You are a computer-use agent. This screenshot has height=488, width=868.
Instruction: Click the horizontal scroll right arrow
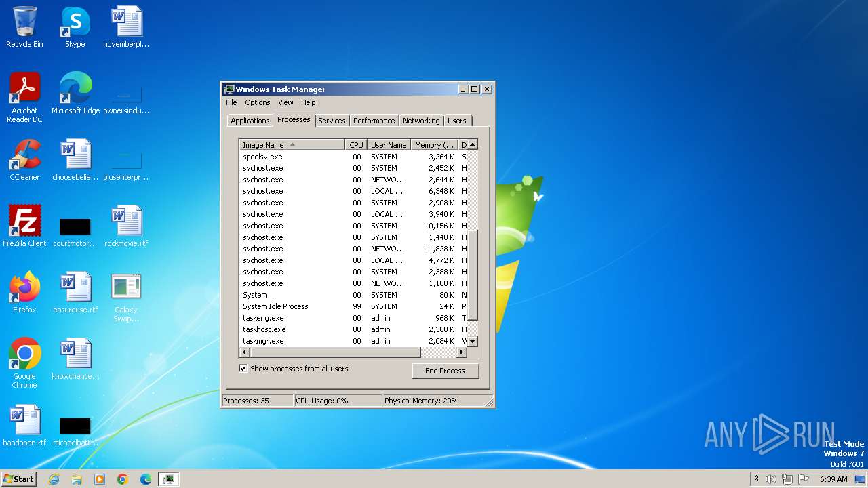(462, 352)
